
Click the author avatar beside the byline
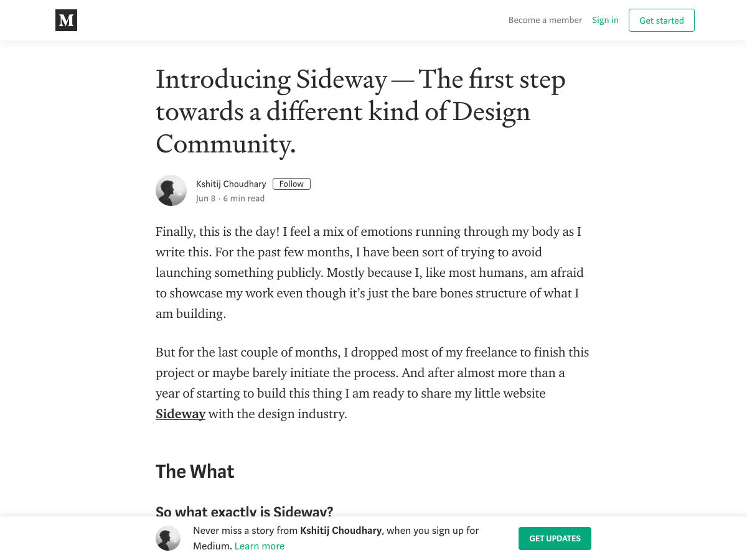[171, 190]
